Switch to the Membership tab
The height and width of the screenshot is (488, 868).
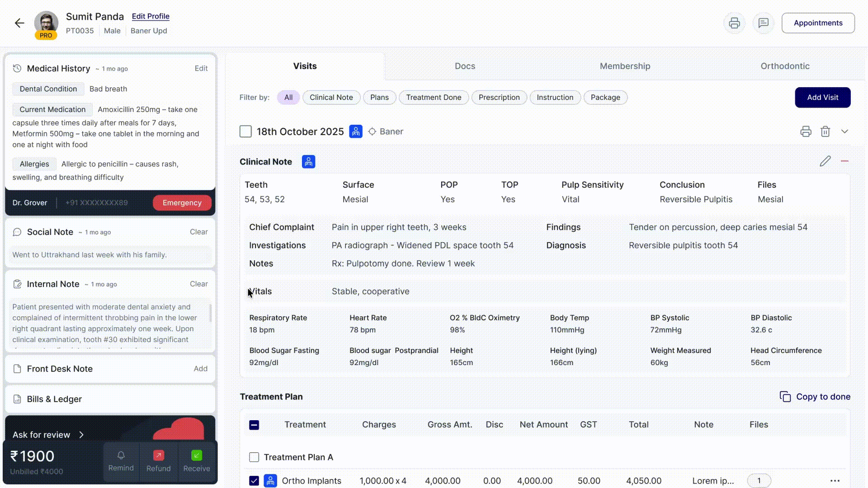click(625, 66)
